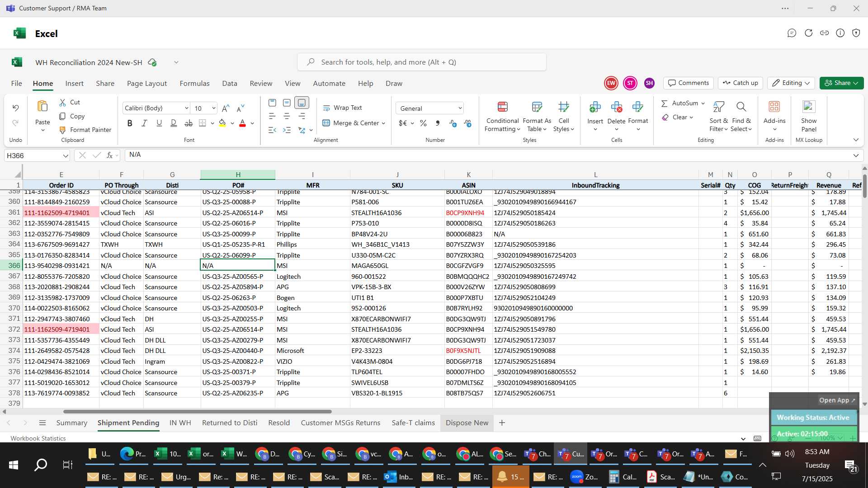Open the Name Box dropdown arrow

66,156
